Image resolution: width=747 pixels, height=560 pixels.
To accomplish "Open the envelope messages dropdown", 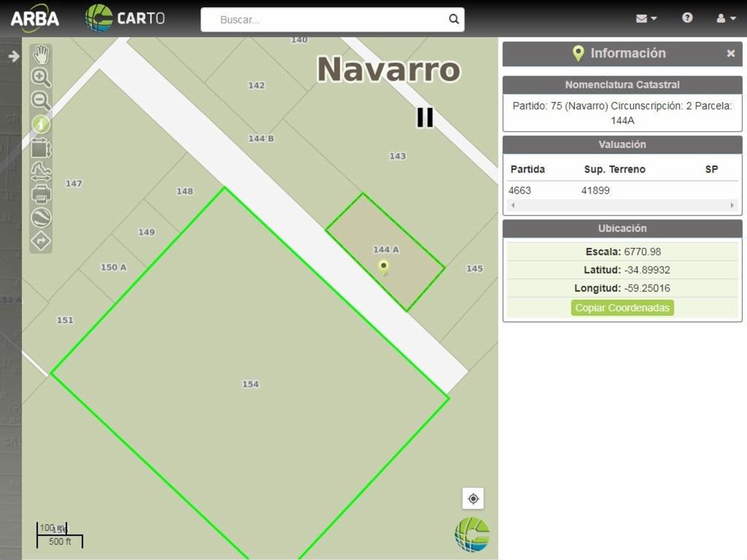I will 646,18.
